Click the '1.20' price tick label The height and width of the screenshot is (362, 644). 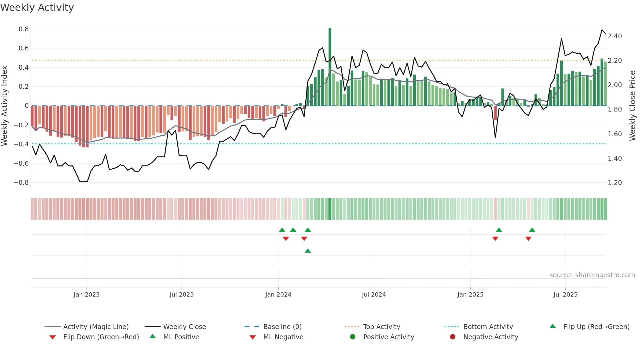pyautogui.click(x=615, y=183)
